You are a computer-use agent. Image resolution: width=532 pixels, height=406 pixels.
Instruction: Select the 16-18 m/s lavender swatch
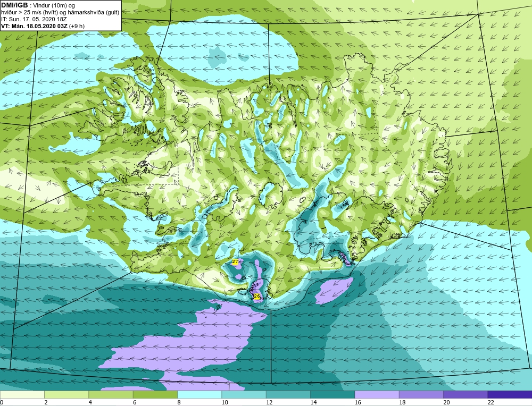[377, 394]
